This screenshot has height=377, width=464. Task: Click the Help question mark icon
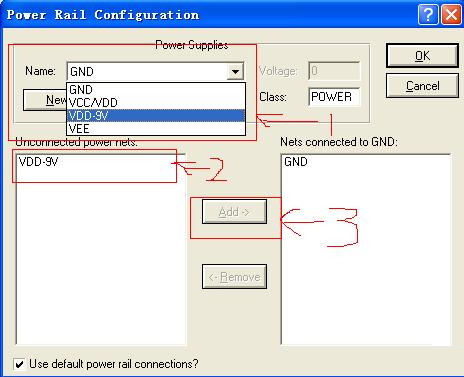point(428,15)
